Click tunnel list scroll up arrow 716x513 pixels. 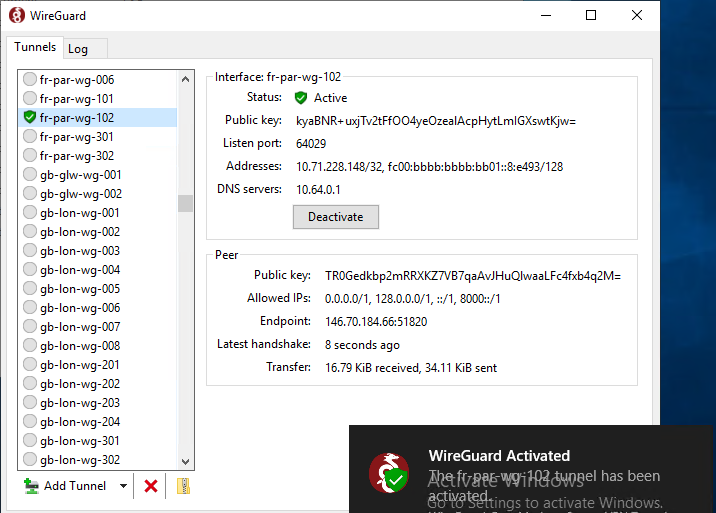click(x=185, y=79)
